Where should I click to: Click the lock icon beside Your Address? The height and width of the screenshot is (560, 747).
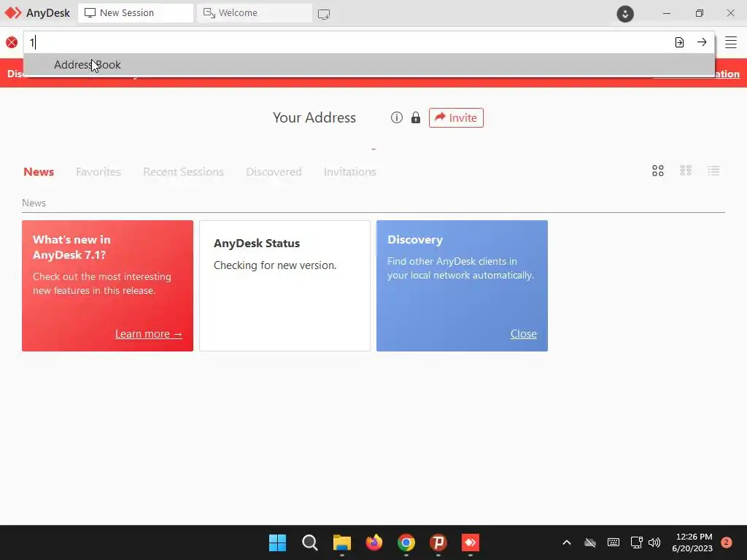click(416, 117)
